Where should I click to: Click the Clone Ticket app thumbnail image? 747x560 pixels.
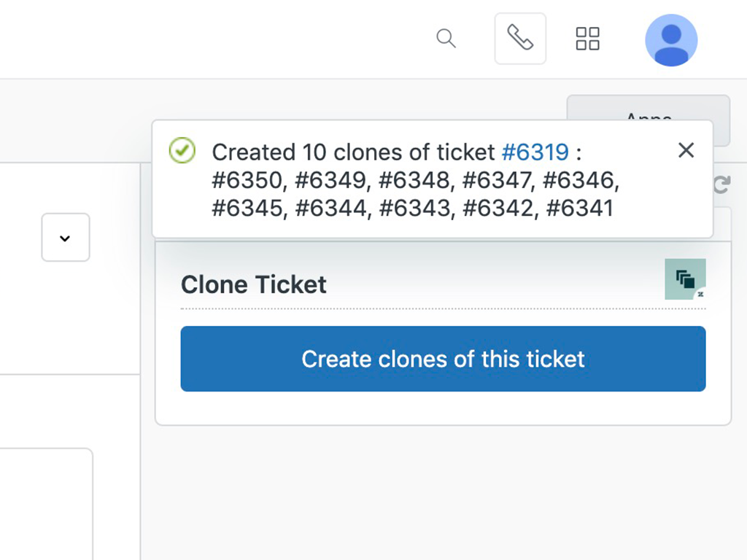click(685, 279)
